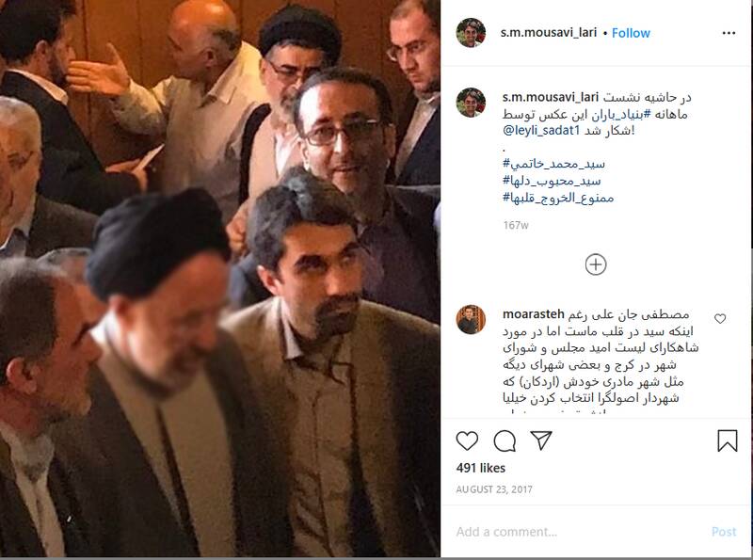Save post with bookmark icon
This screenshot has height=560, width=753.
(727, 440)
